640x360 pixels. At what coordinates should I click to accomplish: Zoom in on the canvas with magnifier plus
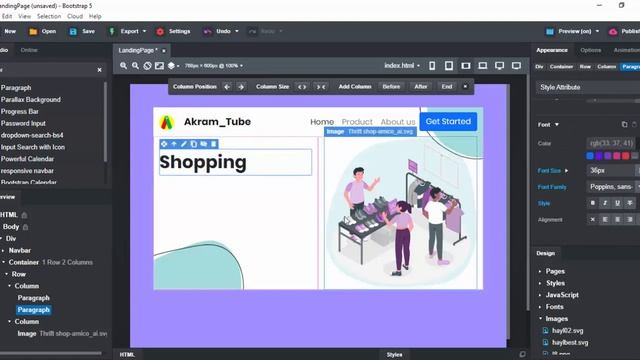123,66
